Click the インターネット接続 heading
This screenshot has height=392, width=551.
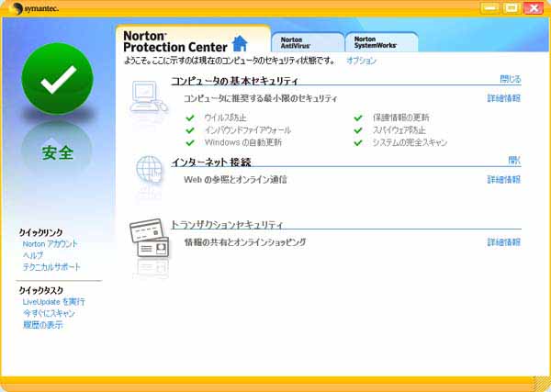point(211,162)
